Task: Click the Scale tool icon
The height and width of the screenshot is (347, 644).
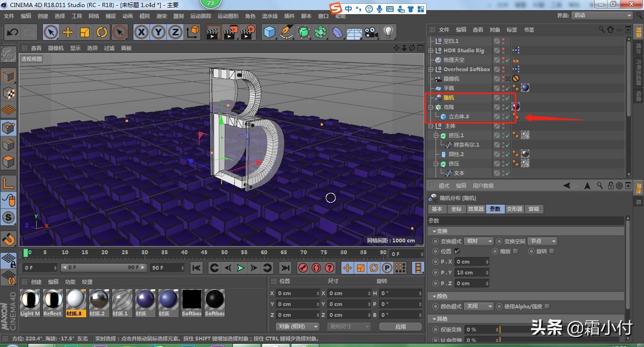Action: [85, 32]
